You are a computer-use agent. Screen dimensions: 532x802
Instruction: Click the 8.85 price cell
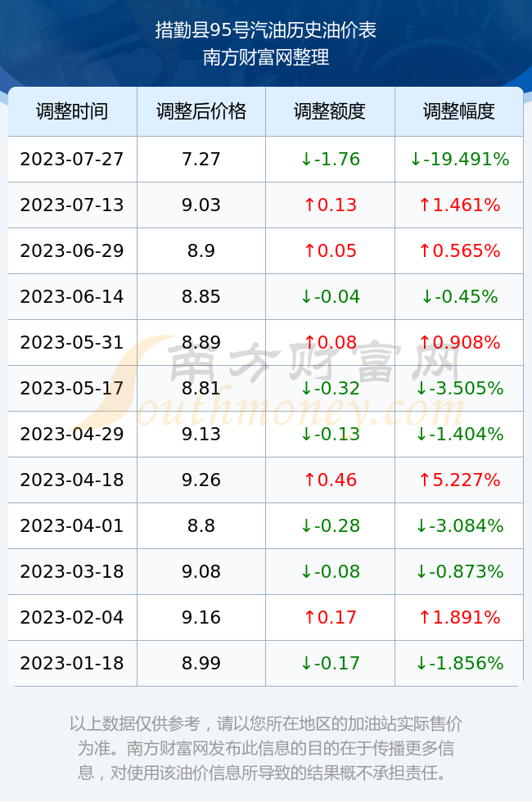201,296
